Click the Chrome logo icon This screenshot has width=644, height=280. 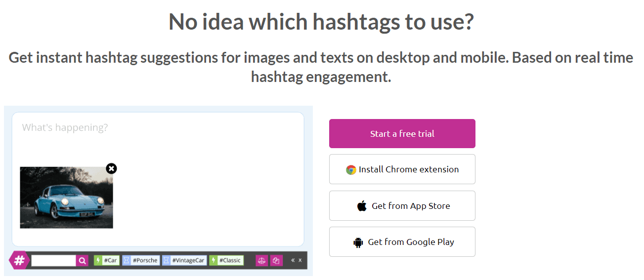point(351,170)
